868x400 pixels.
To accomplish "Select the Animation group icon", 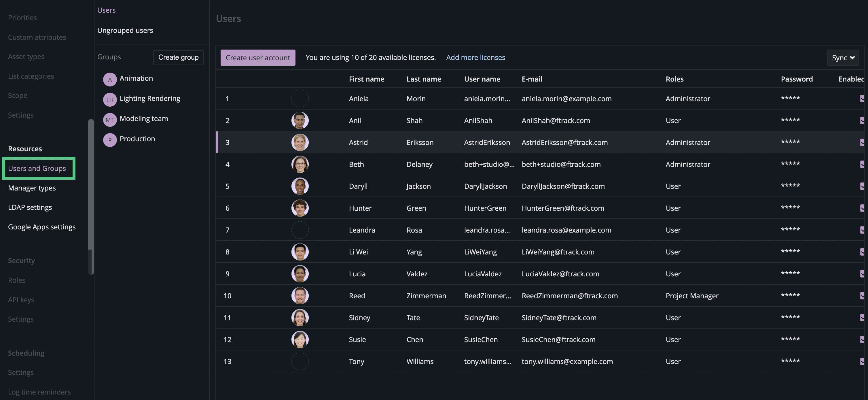I will click(110, 79).
